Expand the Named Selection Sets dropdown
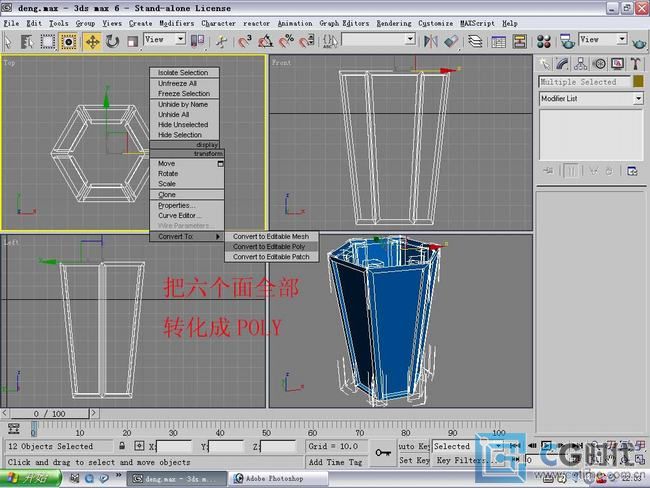650x488 pixels. [410, 39]
